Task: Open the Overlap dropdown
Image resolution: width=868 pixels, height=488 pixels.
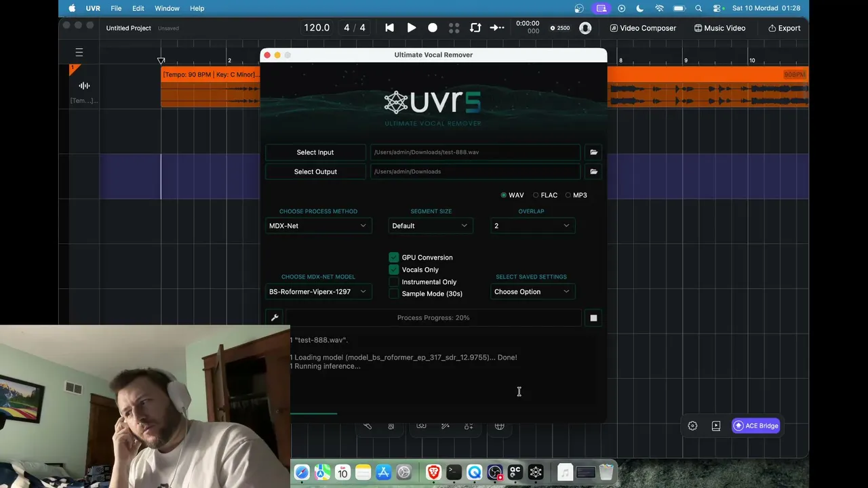Action: click(x=532, y=226)
